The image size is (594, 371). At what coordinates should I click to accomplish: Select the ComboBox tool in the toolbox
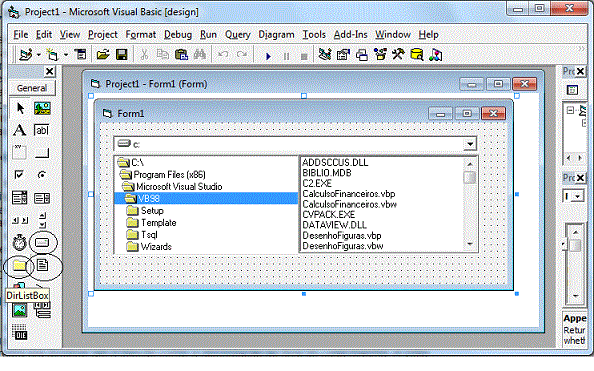point(20,198)
